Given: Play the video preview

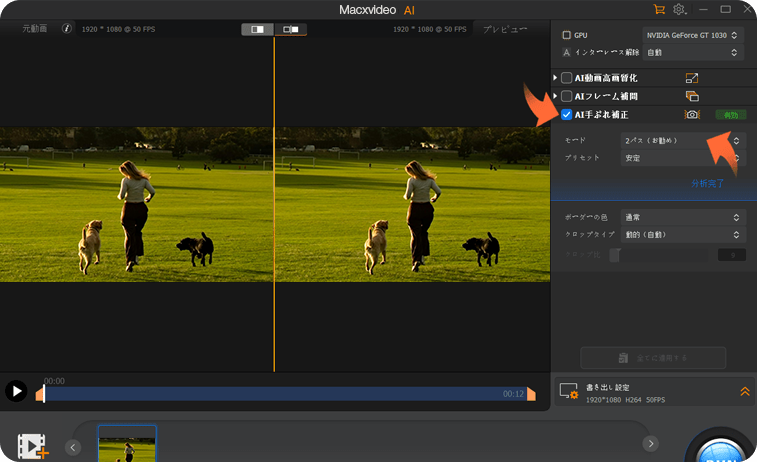Looking at the screenshot, I should pos(16,391).
